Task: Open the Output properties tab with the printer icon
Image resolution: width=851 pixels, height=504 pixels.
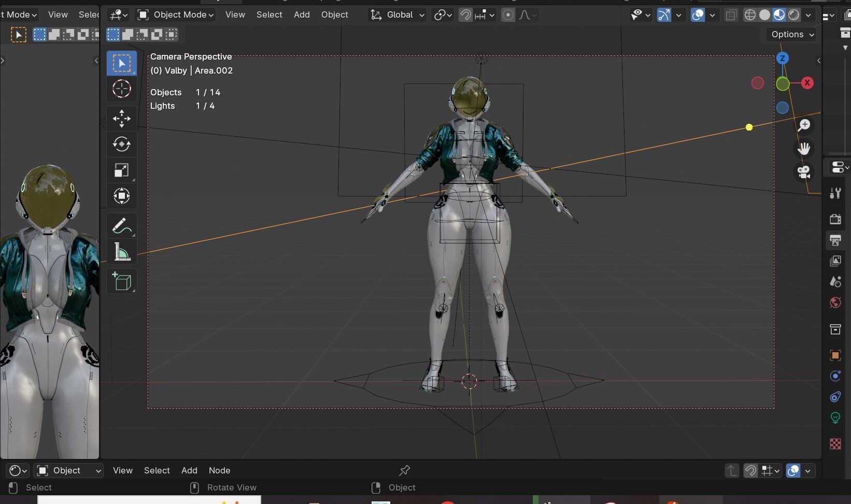Action: (835, 240)
